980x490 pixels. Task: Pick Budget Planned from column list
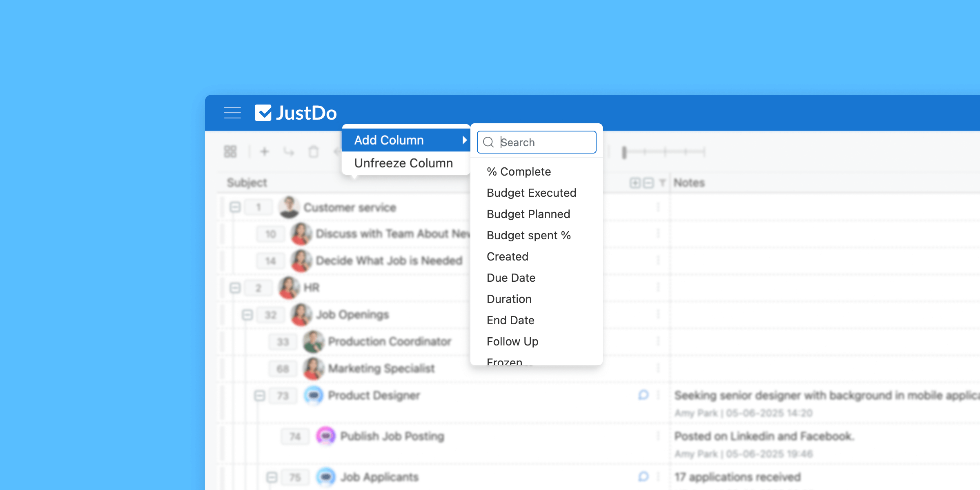(x=528, y=214)
